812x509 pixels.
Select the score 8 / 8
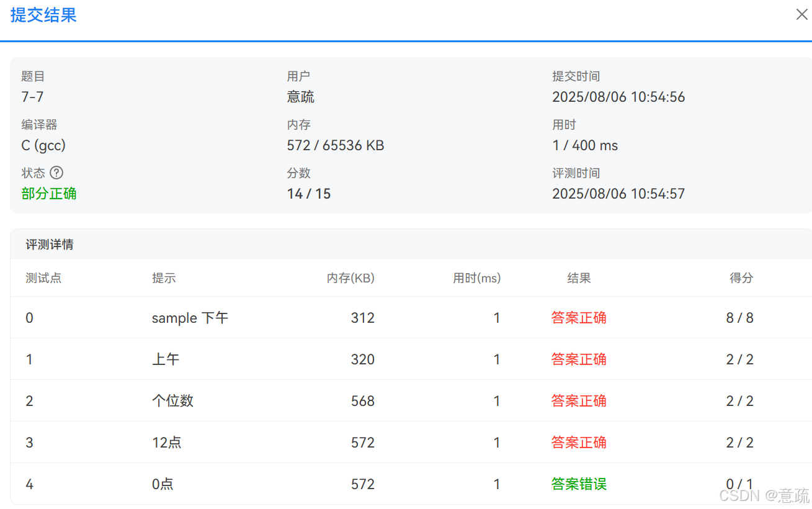740,318
